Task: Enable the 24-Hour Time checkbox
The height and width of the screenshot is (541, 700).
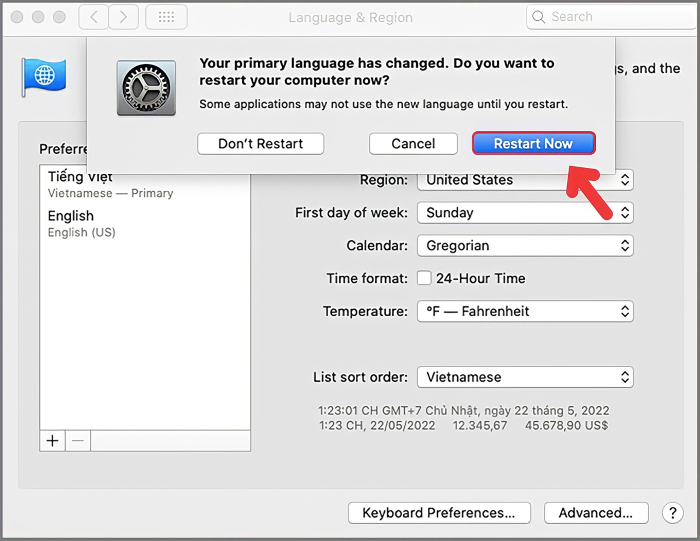Action: pyautogui.click(x=424, y=278)
